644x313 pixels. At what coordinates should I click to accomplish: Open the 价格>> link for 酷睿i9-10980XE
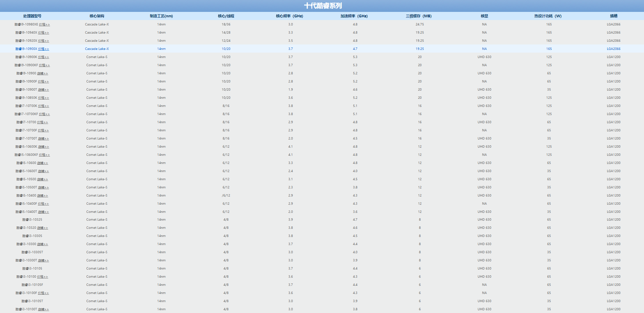pos(44,24)
